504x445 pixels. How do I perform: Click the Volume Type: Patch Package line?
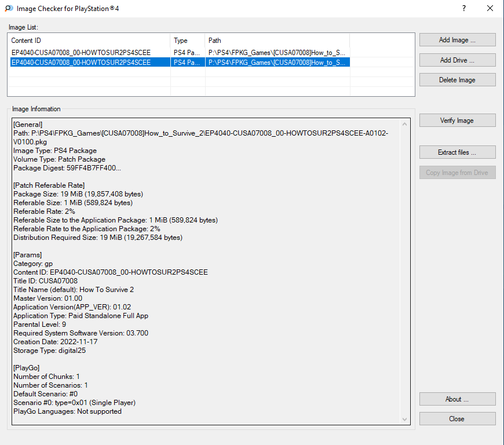[60, 159]
